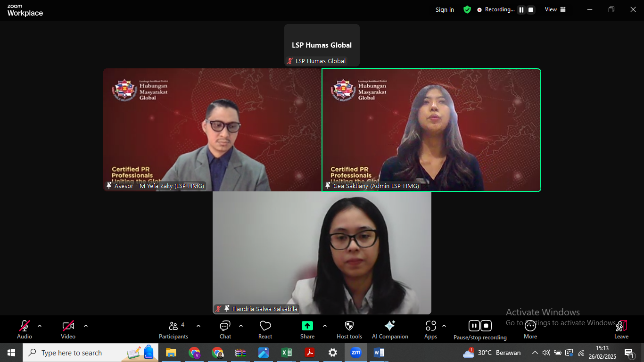Open the volume control in the tray
The width and height of the screenshot is (644, 362).
point(546,353)
